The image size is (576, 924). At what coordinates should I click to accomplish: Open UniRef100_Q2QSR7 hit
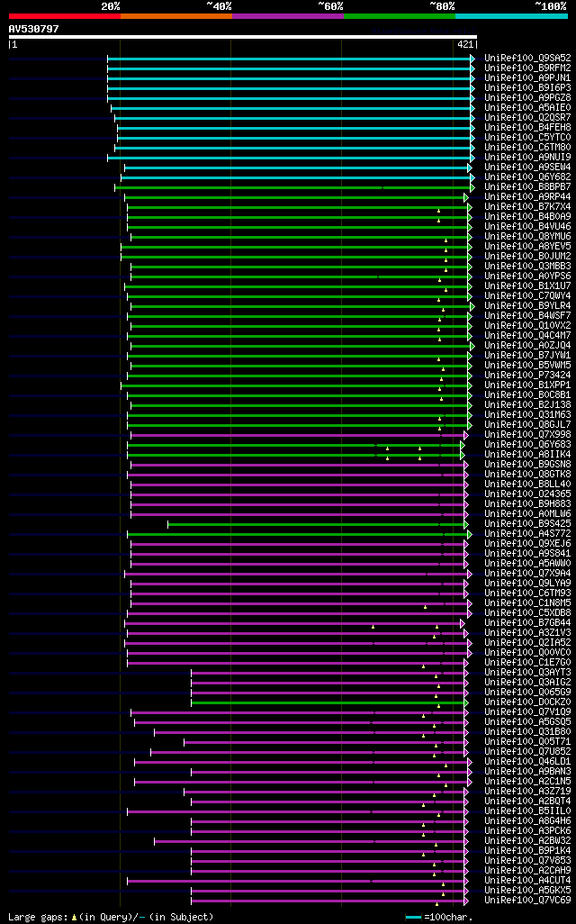coord(527,118)
